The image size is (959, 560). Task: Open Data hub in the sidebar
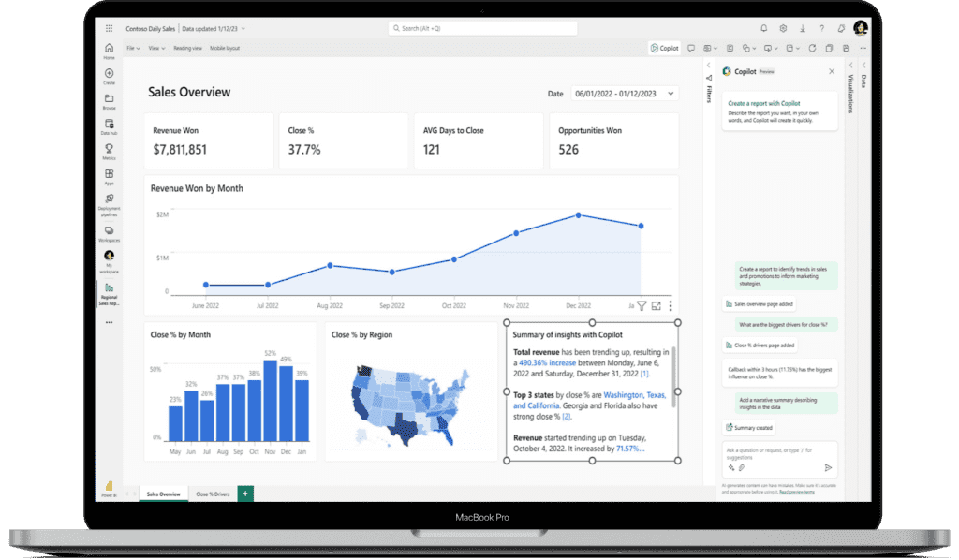[109, 126]
